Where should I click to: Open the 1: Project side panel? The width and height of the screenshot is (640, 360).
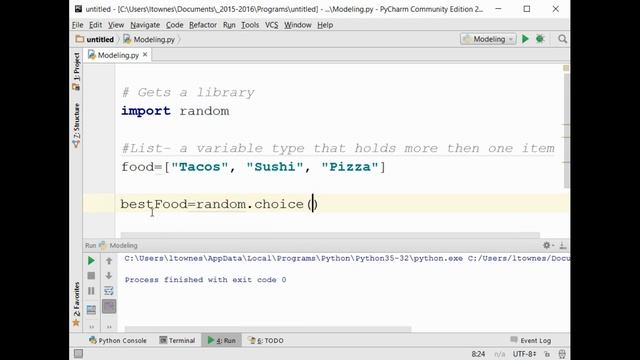point(76,71)
